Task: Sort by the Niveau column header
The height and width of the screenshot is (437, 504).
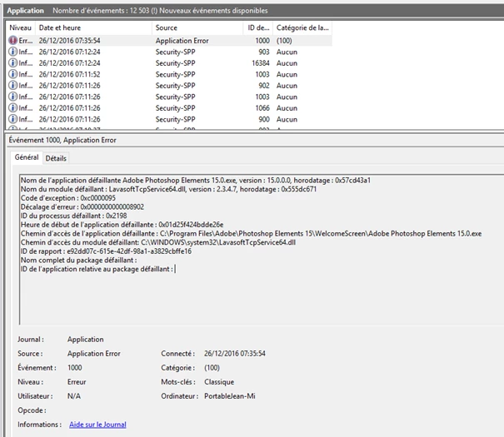Action: 21,28
